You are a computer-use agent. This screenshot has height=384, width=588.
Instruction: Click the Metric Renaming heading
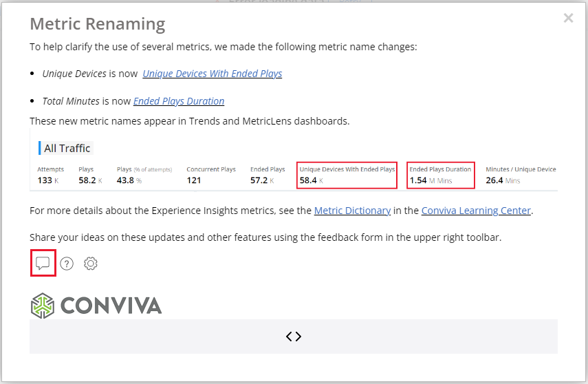pyautogui.click(x=98, y=25)
